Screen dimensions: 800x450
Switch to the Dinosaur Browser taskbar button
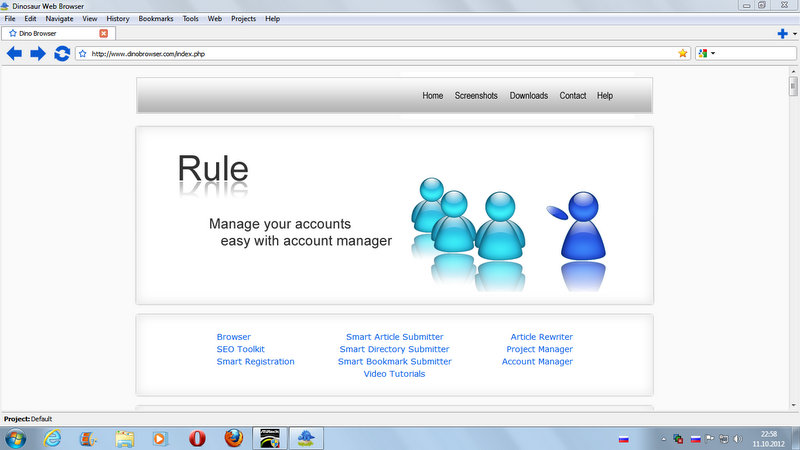coord(306,438)
